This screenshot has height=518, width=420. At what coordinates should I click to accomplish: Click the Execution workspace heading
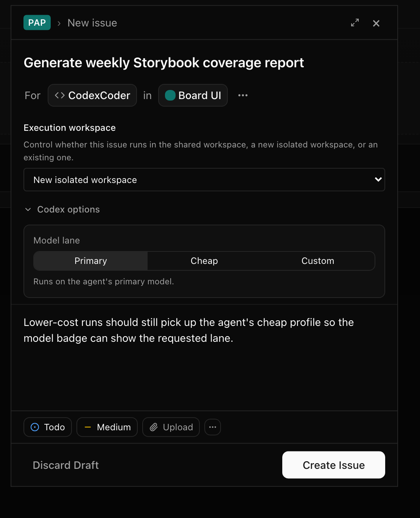[x=70, y=128]
